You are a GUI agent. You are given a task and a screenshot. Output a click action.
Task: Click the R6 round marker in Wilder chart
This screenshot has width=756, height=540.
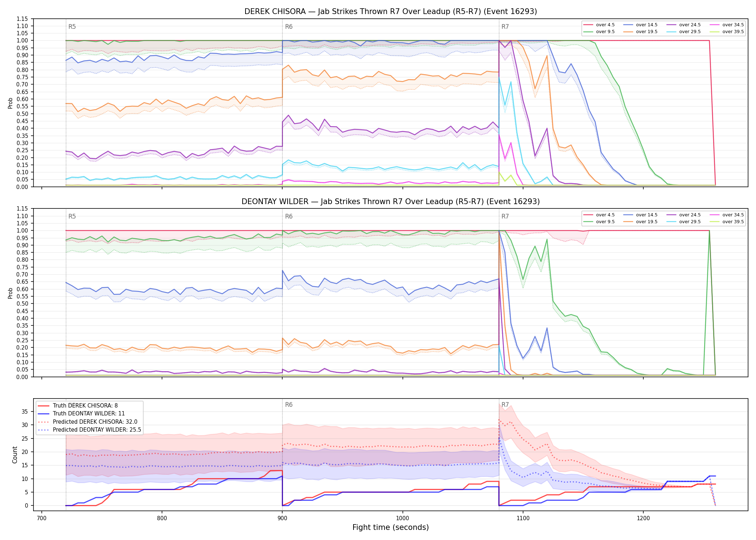[289, 216]
